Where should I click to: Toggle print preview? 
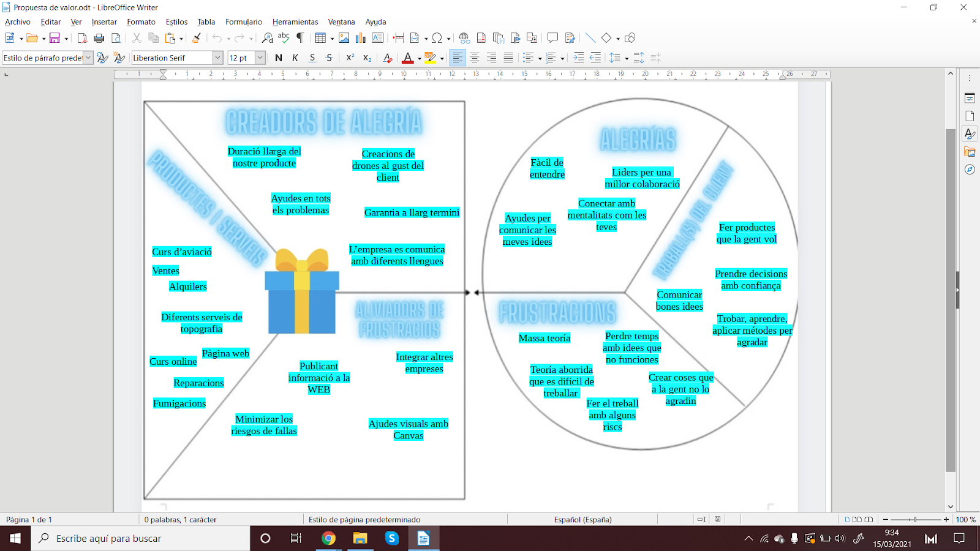116,38
